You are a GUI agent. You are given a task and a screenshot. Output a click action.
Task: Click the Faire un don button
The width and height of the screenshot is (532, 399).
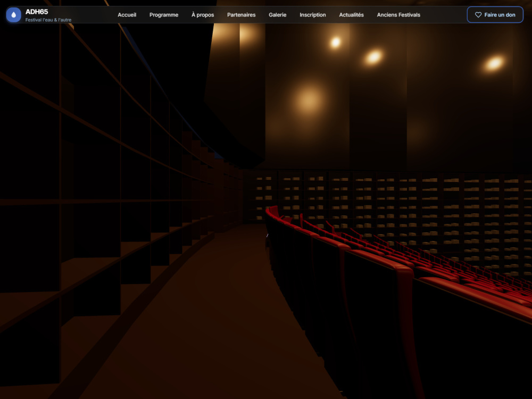click(x=495, y=15)
